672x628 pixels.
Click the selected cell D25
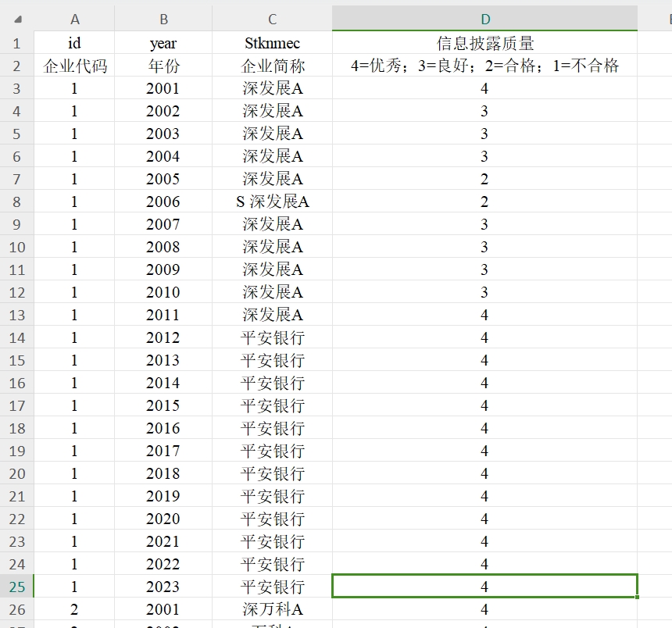(484, 587)
